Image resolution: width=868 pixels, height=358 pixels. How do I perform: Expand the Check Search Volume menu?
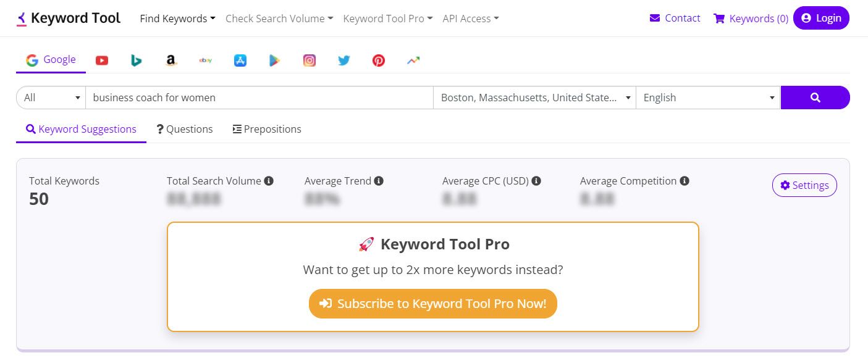click(279, 19)
